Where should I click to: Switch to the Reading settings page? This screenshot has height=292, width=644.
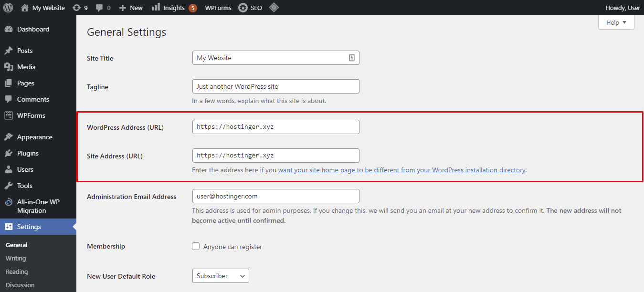point(16,271)
